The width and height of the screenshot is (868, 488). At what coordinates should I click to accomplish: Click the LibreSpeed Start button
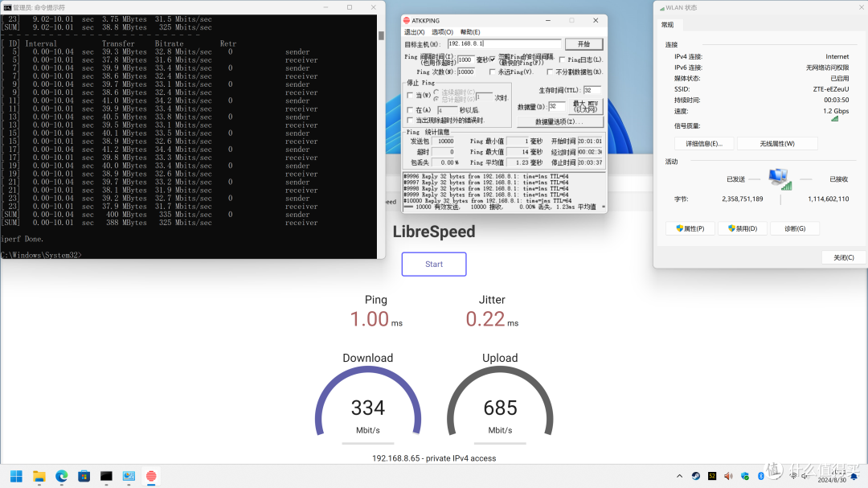[434, 265]
